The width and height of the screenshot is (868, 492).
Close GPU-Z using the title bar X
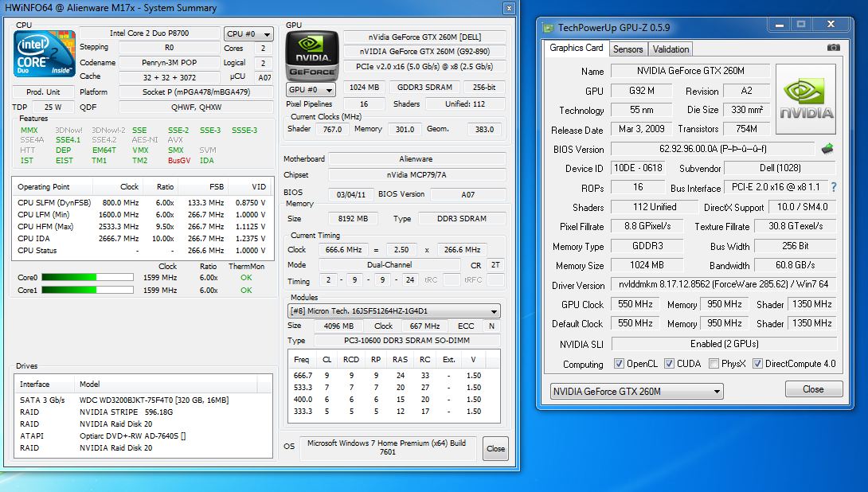831,25
